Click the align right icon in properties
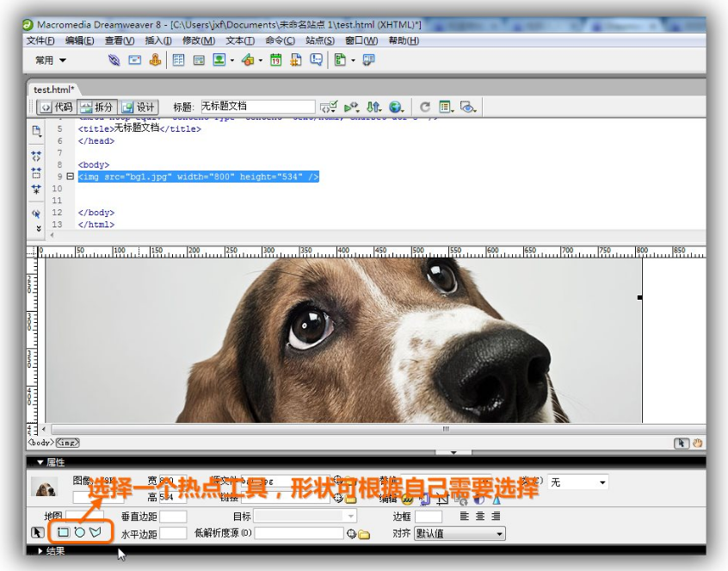728x571 pixels. [x=497, y=516]
